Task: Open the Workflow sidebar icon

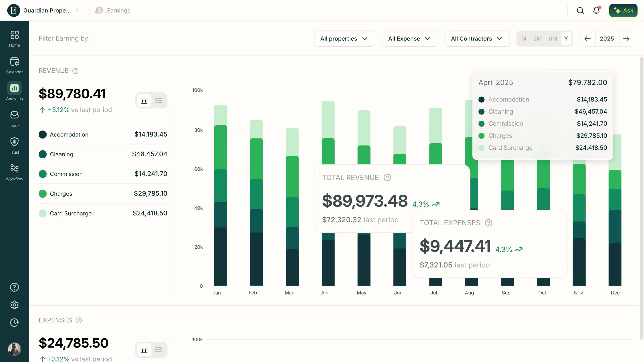Action: (x=14, y=172)
